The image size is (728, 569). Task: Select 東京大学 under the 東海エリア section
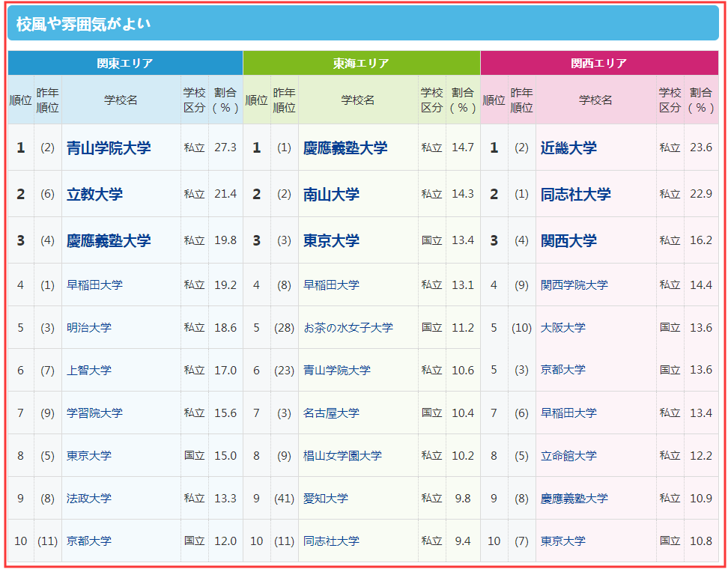332,240
